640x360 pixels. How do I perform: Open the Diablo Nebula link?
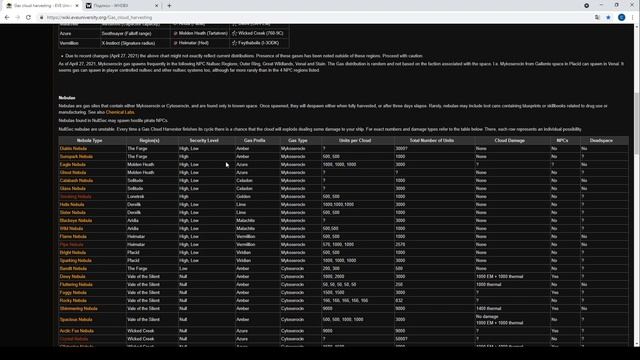coord(73,149)
